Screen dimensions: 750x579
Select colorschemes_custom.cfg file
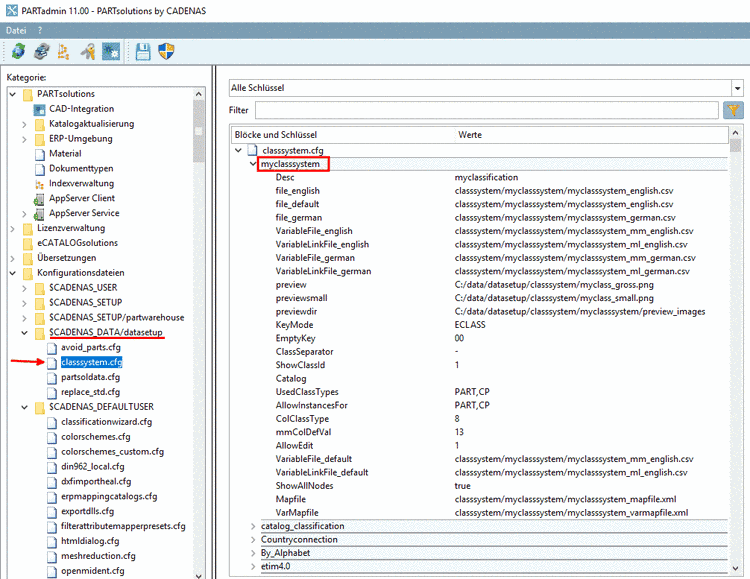click(x=112, y=452)
